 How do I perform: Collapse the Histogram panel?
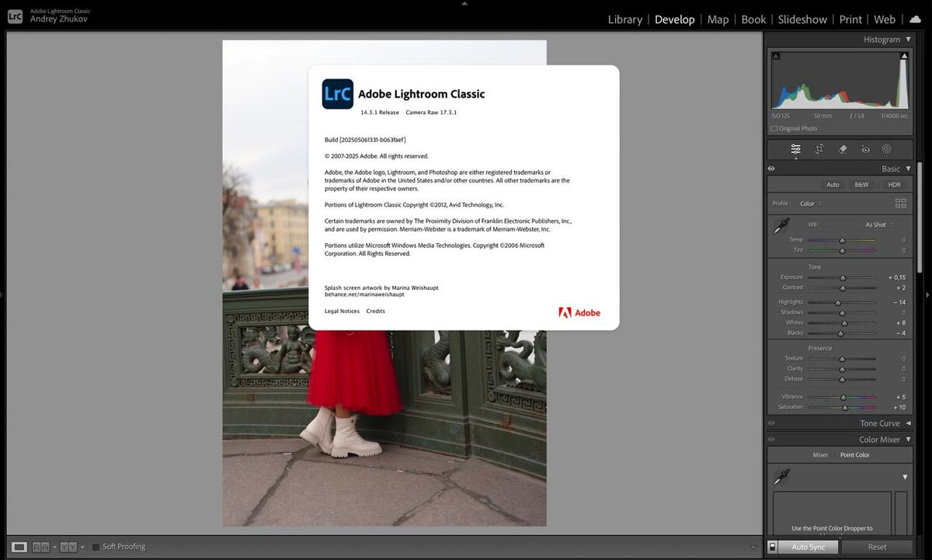tap(909, 40)
